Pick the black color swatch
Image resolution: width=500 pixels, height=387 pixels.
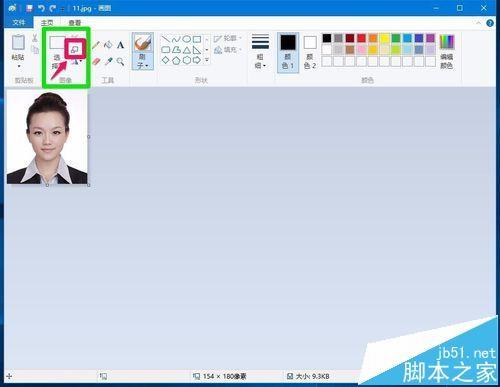[327, 38]
